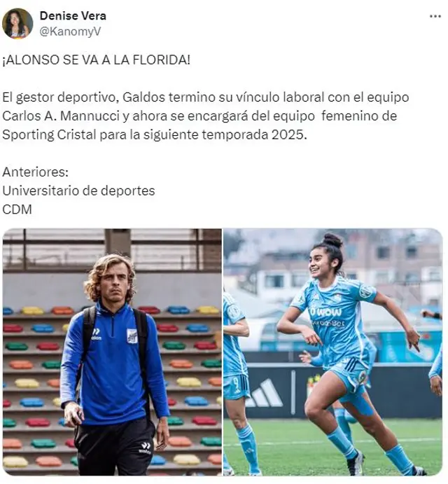The image size is (448, 484).
Task: Open the photo of man in blue jacket
Action: click(x=112, y=352)
